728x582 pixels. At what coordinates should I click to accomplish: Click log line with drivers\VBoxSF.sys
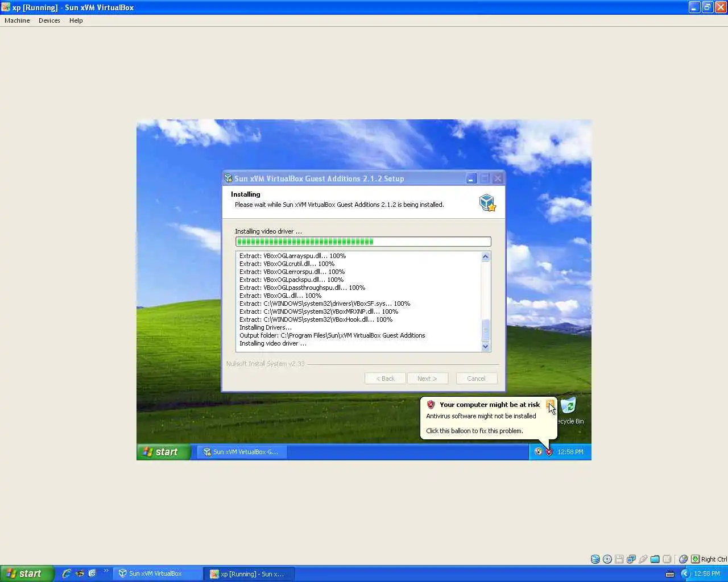(325, 304)
